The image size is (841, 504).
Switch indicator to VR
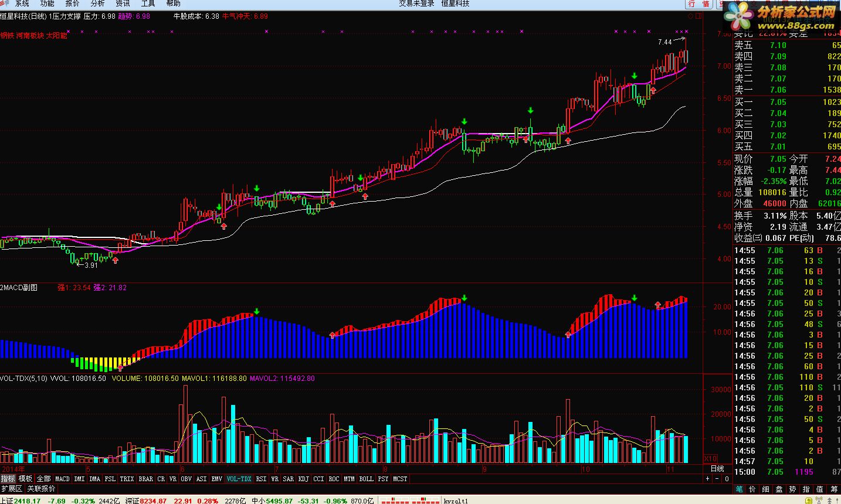coord(173,479)
